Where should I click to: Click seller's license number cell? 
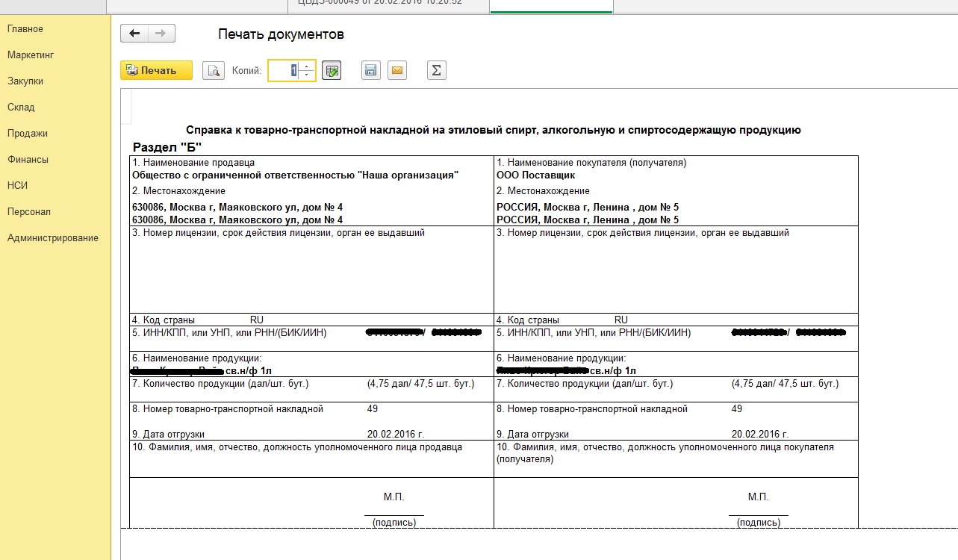point(311,270)
